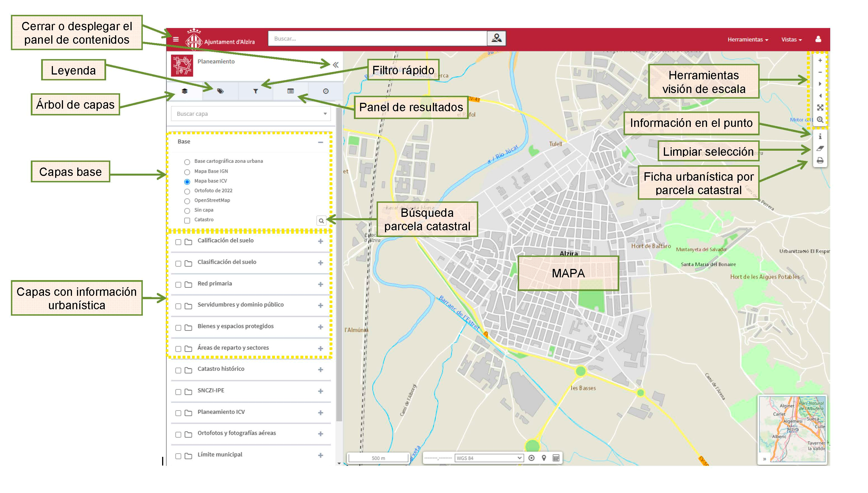The height and width of the screenshot is (493, 868).
Task: Open the quick filter funnel tab
Action: [255, 91]
